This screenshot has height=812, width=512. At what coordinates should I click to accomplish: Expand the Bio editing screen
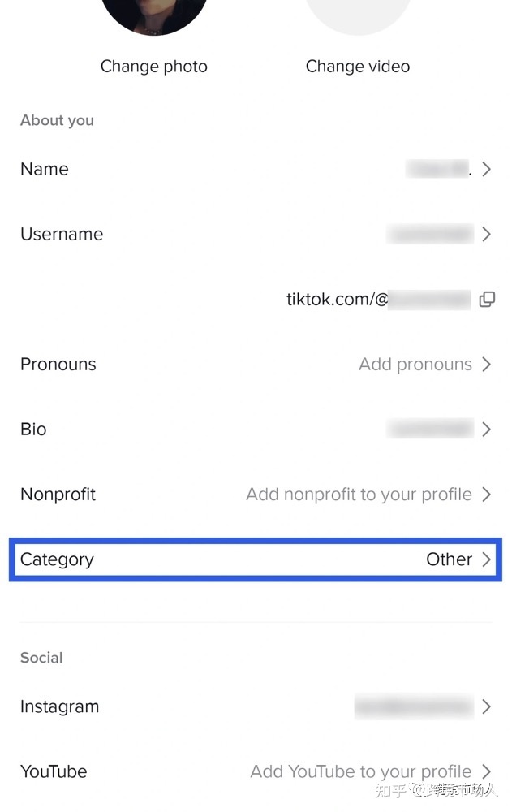pos(256,429)
